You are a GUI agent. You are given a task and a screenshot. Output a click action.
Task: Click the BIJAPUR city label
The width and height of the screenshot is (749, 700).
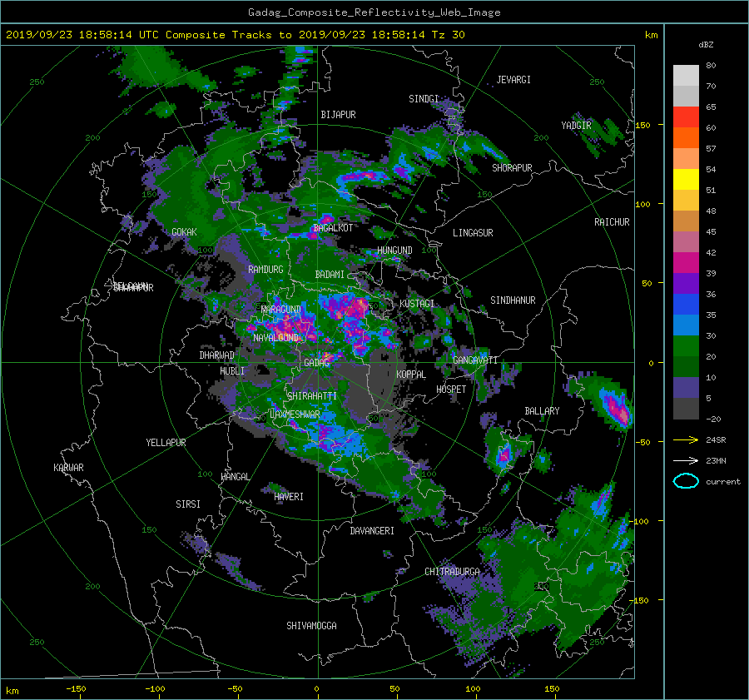point(338,115)
